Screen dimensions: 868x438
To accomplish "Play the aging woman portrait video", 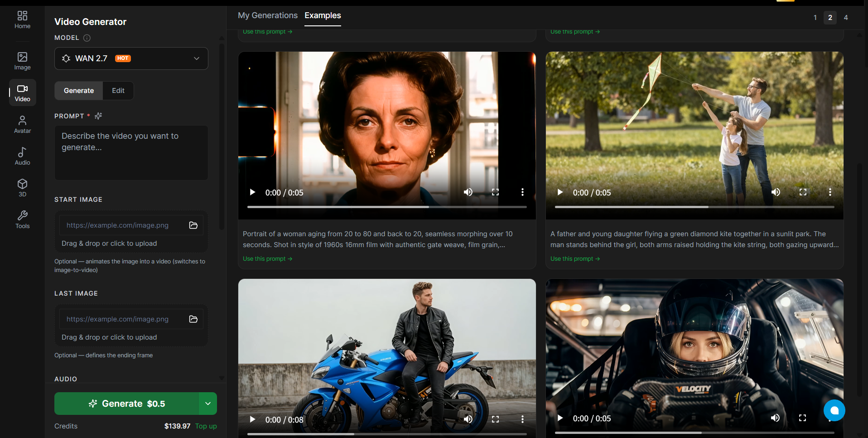I will pyautogui.click(x=252, y=192).
